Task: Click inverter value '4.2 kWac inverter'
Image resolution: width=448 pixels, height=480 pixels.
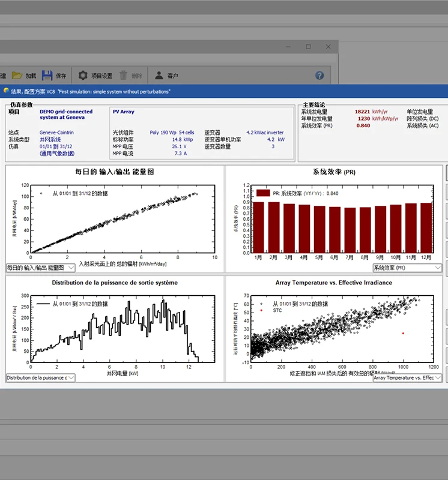Action: 265,133
